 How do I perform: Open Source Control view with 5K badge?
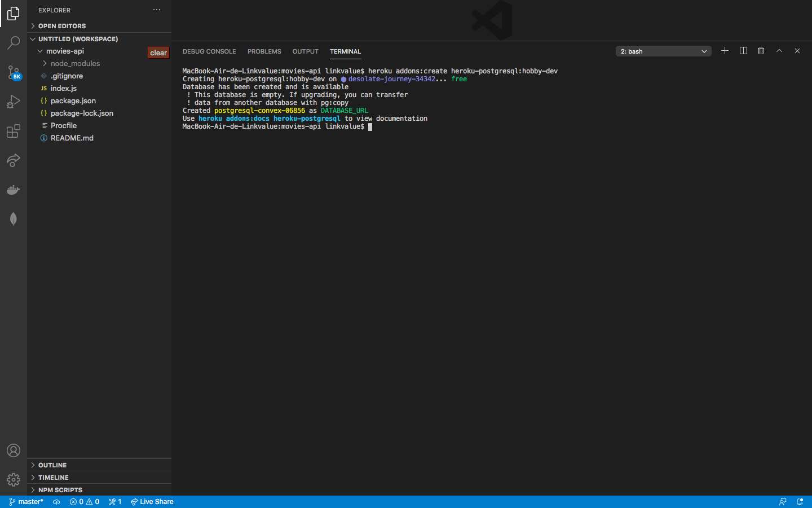(x=14, y=72)
